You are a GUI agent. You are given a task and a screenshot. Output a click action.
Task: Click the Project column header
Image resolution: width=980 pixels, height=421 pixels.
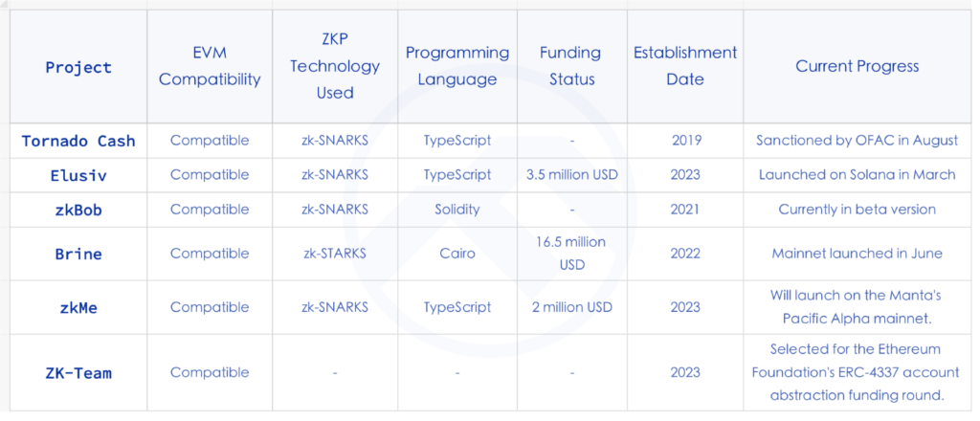tap(78, 67)
